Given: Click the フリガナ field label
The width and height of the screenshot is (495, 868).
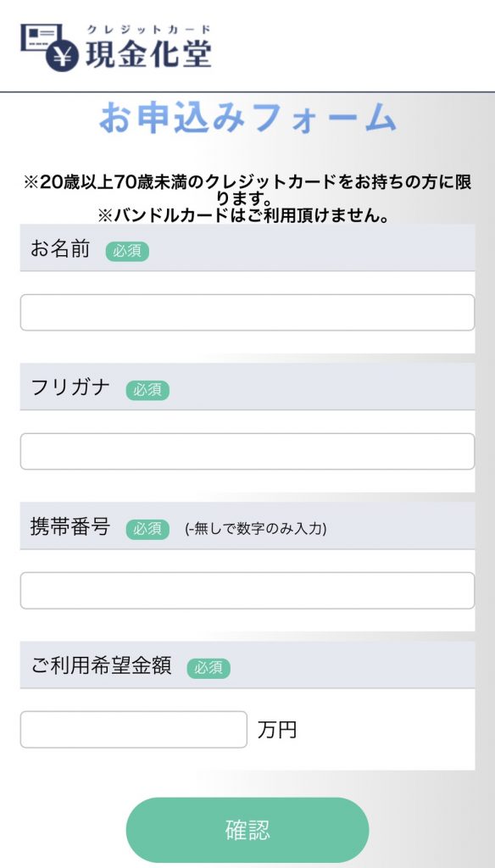Looking at the screenshot, I should pyautogui.click(x=70, y=388).
